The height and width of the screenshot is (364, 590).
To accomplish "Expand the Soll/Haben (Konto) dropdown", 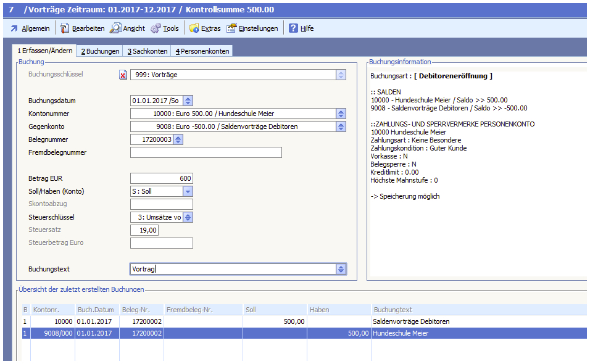I will pyautogui.click(x=188, y=191).
